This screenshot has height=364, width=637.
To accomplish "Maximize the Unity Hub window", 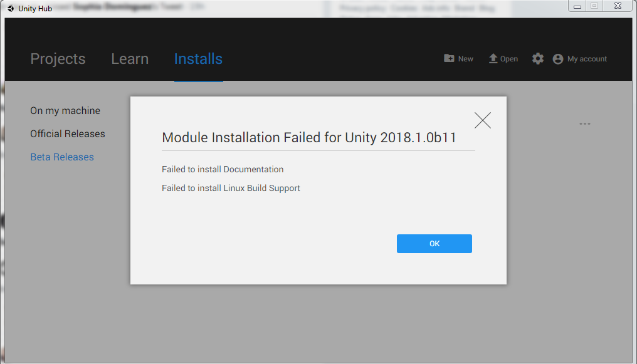I will coord(594,6).
